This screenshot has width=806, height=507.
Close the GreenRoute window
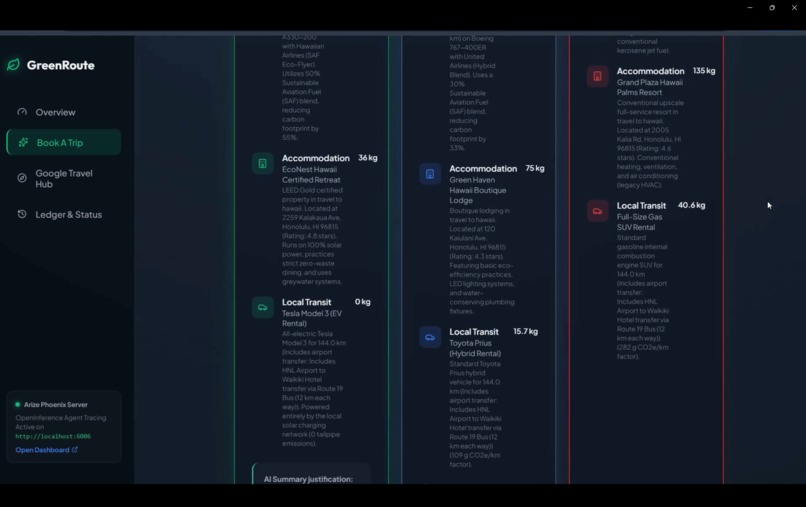(794, 8)
